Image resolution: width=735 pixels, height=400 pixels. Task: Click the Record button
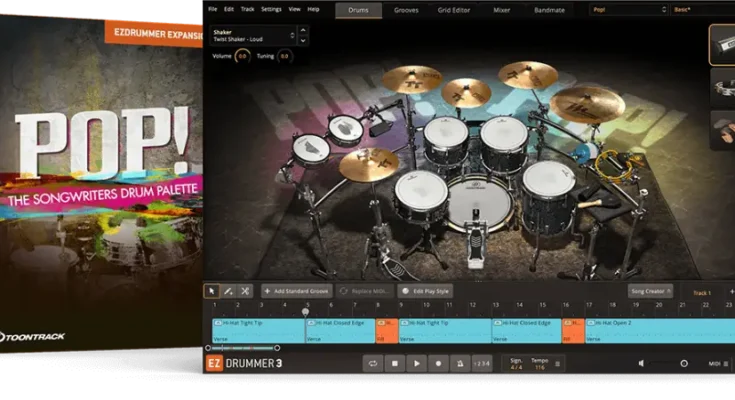coord(438,364)
